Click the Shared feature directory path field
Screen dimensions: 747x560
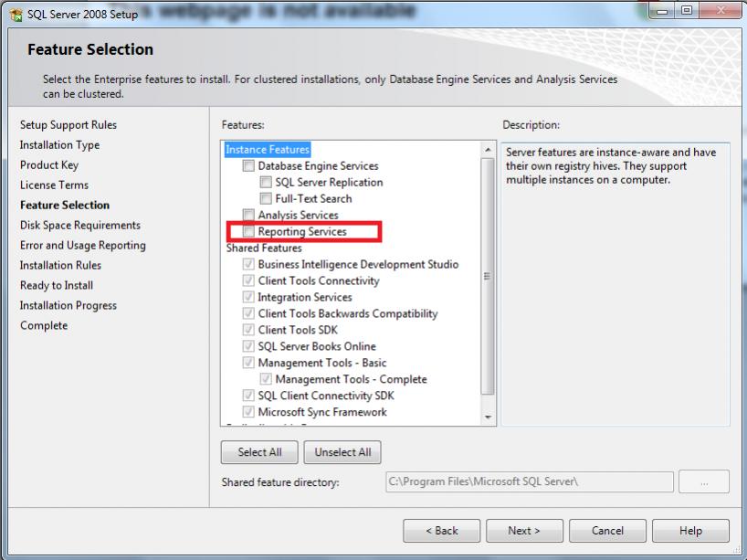click(530, 481)
